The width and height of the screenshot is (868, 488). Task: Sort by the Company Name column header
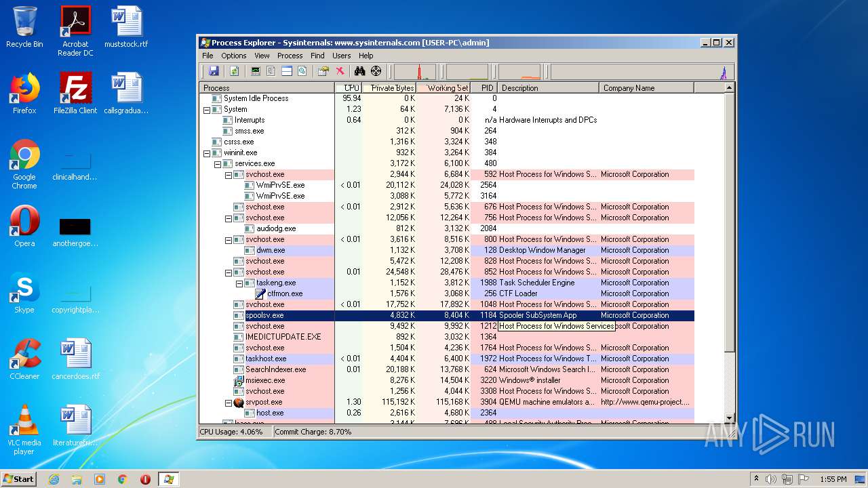point(646,87)
